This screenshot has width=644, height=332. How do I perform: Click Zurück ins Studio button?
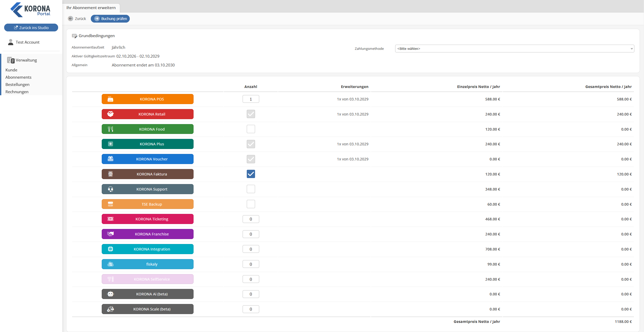coord(31,28)
